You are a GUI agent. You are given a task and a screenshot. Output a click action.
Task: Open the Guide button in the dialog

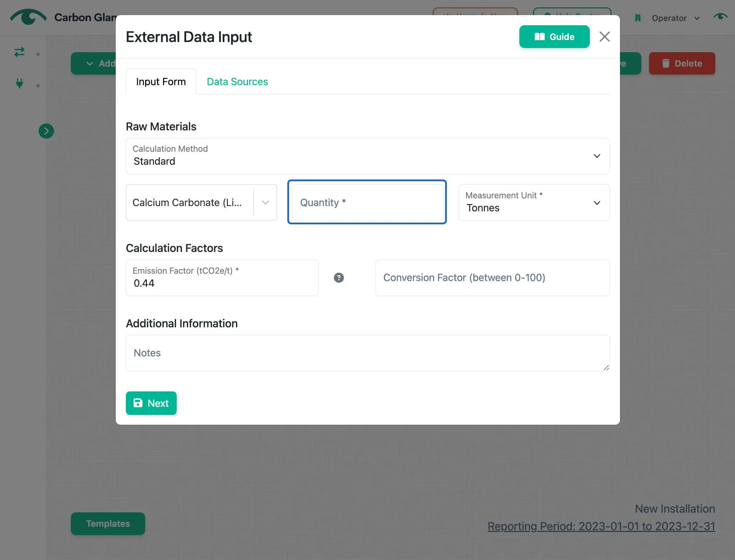coord(554,36)
